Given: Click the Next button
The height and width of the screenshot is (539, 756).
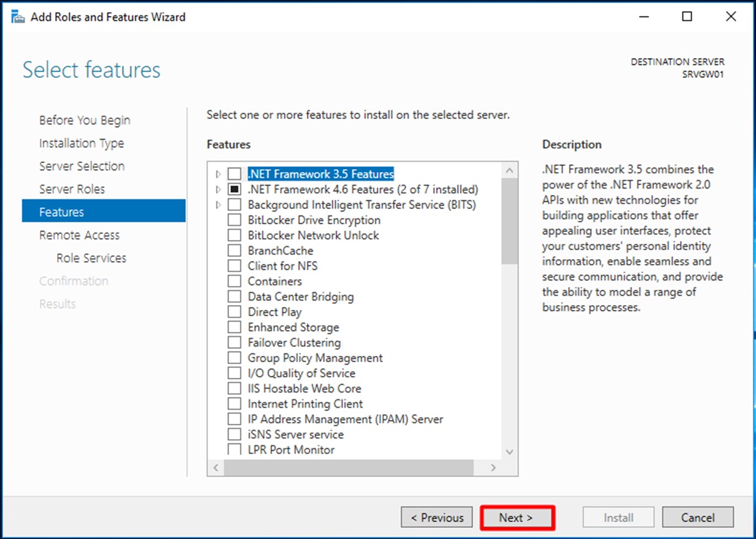Looking at the screenshot, I should point(518,517).
